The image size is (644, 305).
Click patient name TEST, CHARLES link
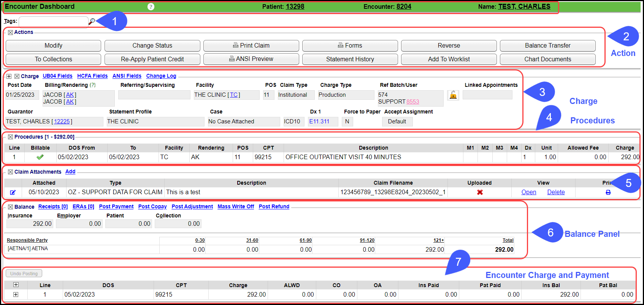524,6
